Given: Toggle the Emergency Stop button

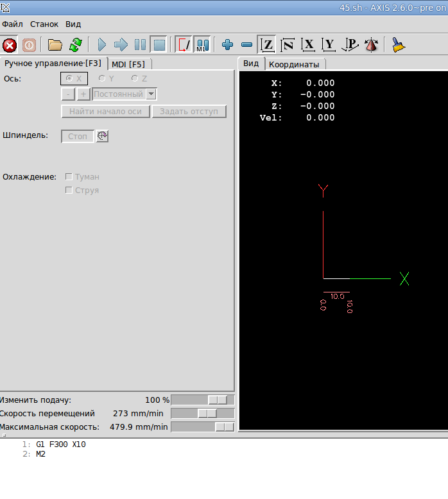Looking at the screenshot, I should 10,45.
